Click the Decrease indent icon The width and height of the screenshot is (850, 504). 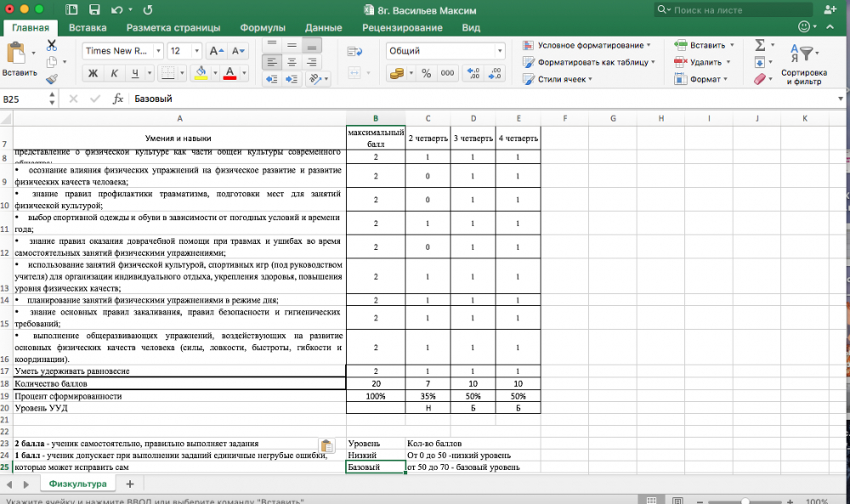tap(272, 79)
